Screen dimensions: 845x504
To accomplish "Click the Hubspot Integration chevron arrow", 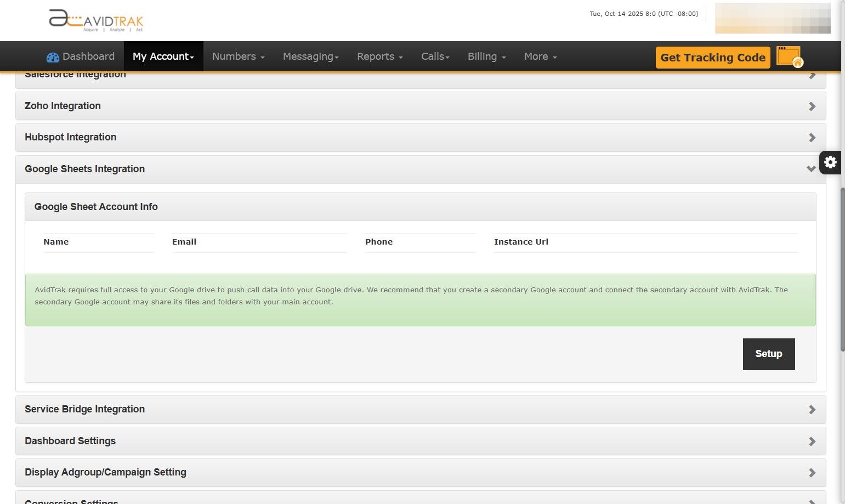I will [x=812, y=138].
